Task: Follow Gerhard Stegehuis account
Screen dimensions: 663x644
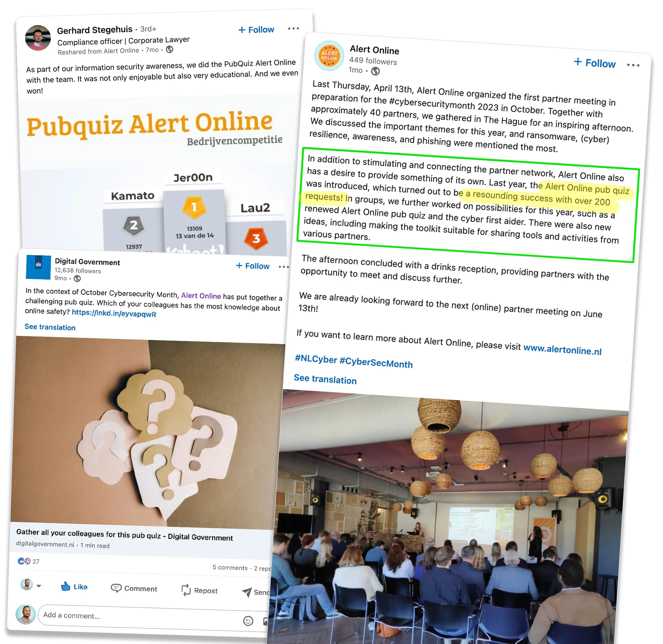Action: tap(256, 16)
